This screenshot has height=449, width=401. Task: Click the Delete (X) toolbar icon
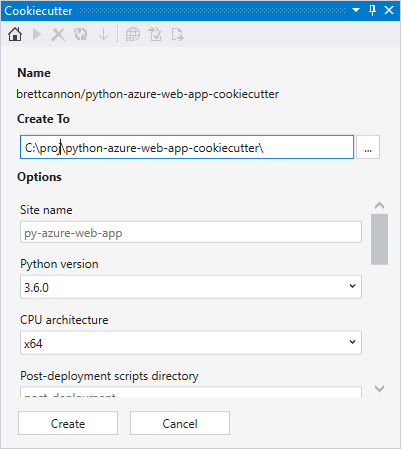58,34
